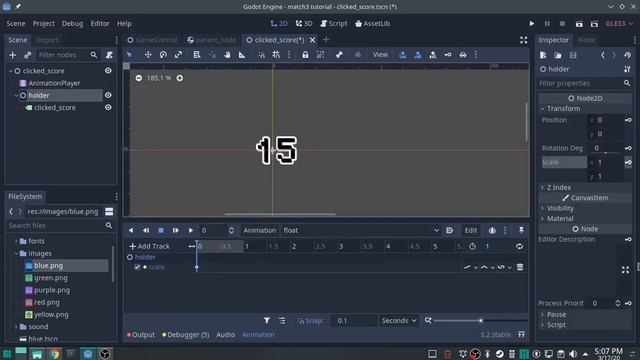Toggle animation looping icon
640x360 pixels.
point(519,246)
